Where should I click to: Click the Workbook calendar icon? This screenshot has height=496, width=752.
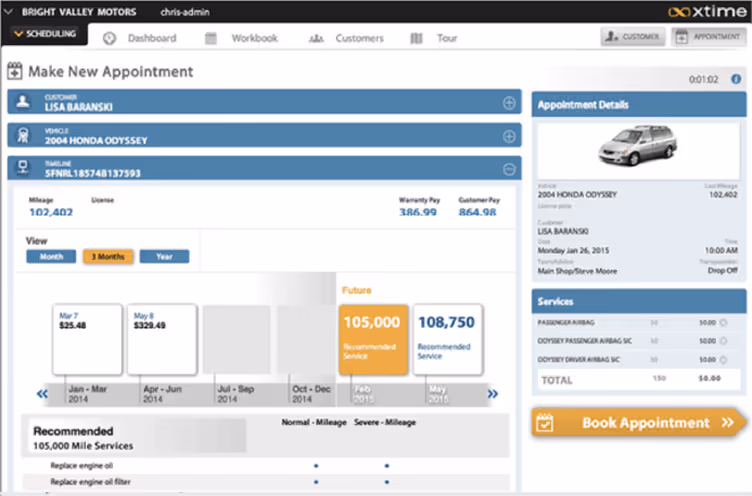(211, 38)
